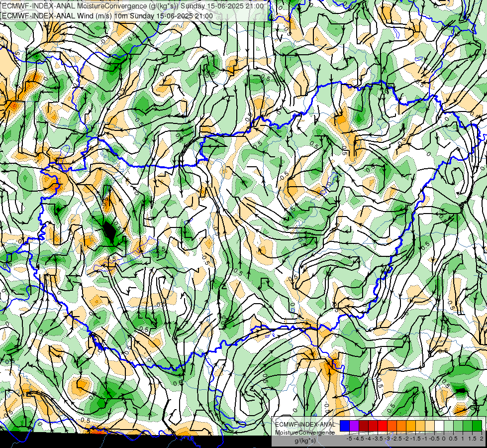Pick the legend swatch between 0.5 and 1

(458, 426)
